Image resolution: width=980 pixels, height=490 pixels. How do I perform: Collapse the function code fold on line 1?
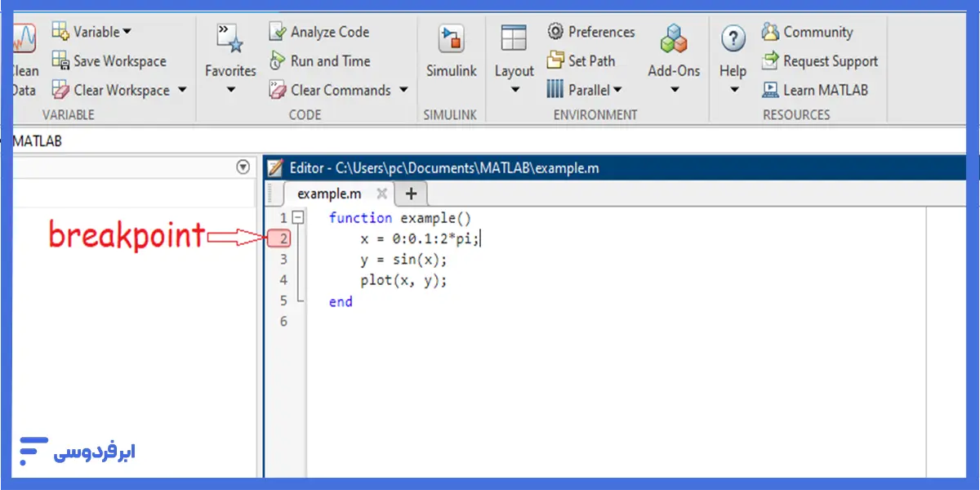(299, 218)
